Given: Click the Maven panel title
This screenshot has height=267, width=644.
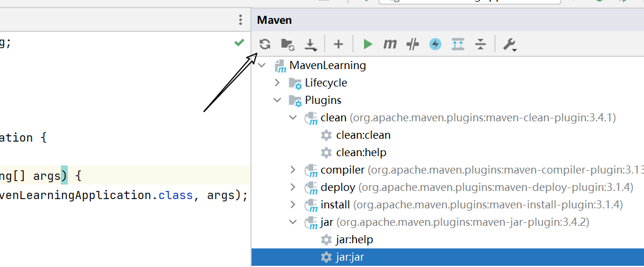Looking at the screenshot, I should pyautogui.click(x=274, y=20).
